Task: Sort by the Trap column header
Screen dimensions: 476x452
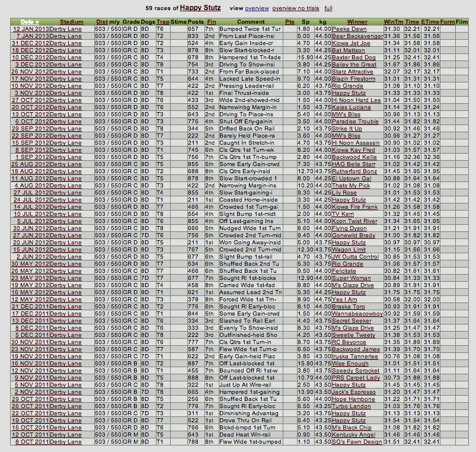Action: click(162, 22)
